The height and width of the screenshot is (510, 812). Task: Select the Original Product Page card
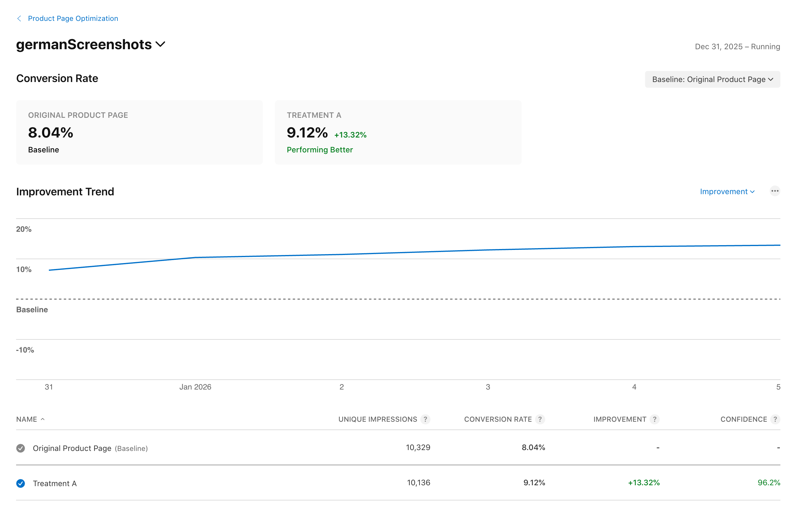[139, 132]
